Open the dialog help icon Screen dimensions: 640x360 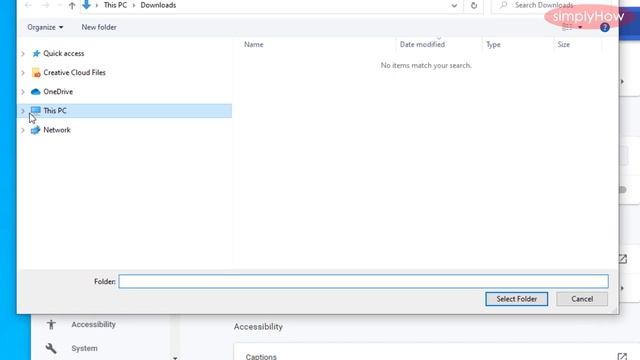point(604,28)
